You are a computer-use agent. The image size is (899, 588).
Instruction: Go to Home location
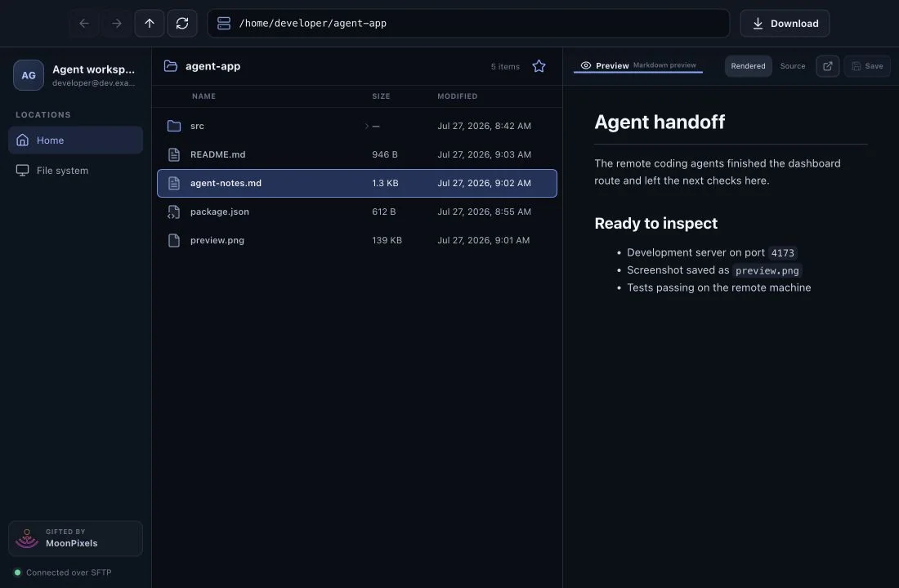point(76,140)
